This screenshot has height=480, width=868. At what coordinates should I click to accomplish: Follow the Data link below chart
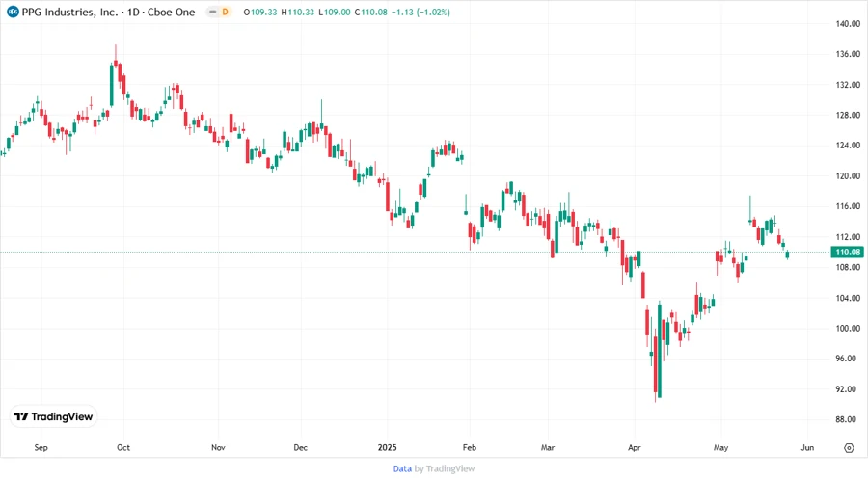(x=402, y=468)
